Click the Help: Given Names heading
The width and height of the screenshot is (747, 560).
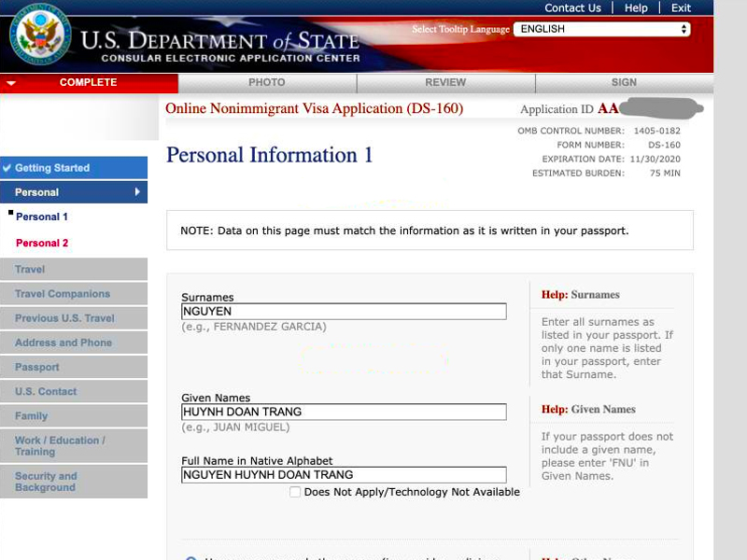coord(588,409)
